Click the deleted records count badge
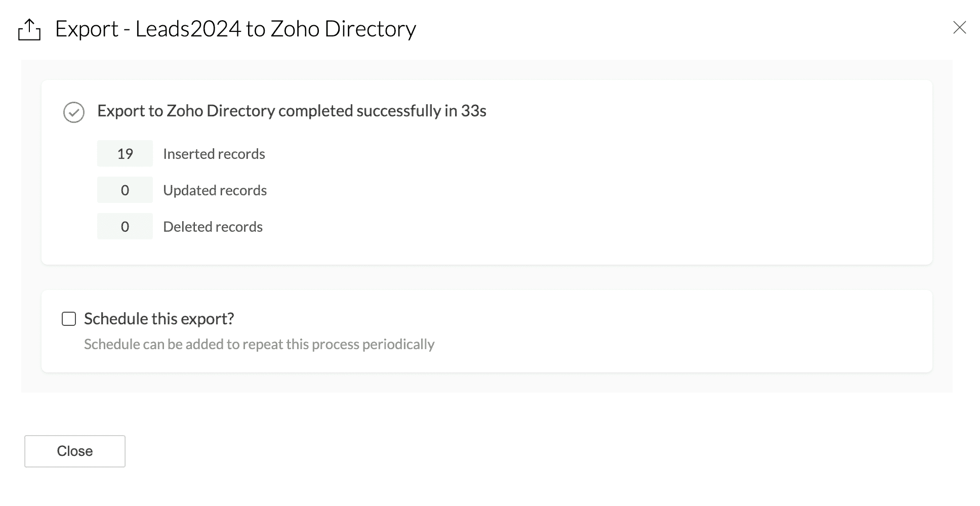The image size is (980, 506). click(125, 227)
